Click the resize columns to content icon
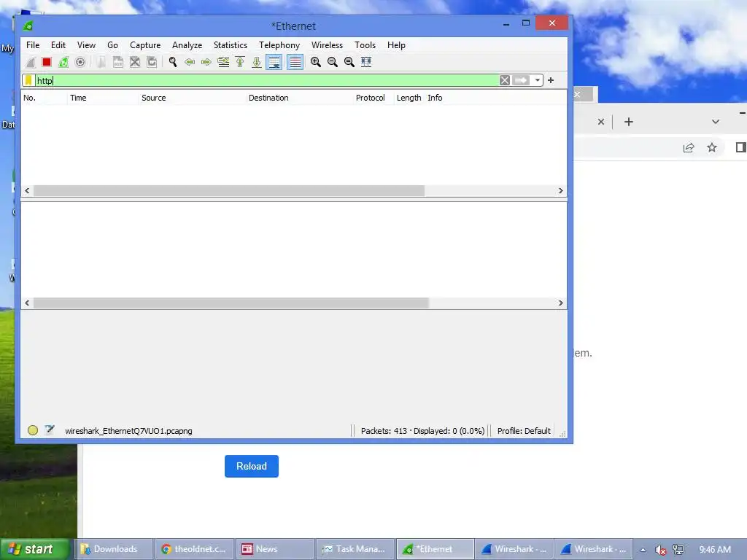This screenshot has height=560, width=747. point(366,62)
